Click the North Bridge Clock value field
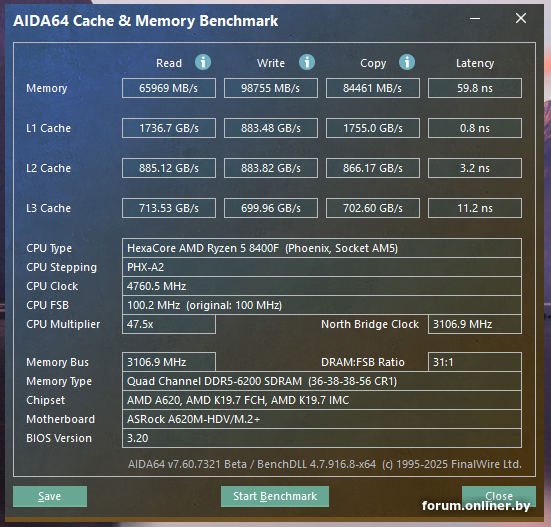The image size is (551, 527). click(x=475, y=324)
